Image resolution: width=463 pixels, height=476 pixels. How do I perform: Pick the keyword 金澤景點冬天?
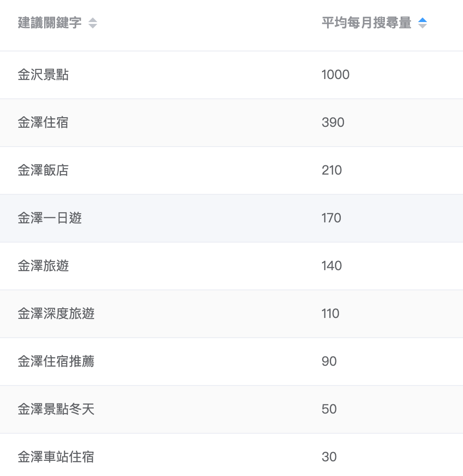point(56,409)
